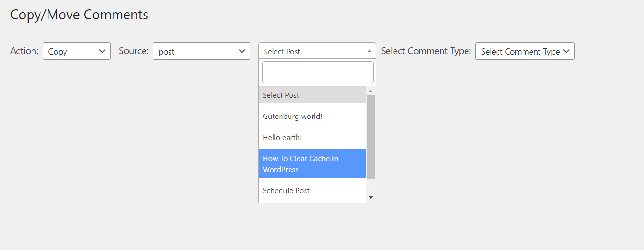Click the chevron arrow beside post

(x=242, y=51)
